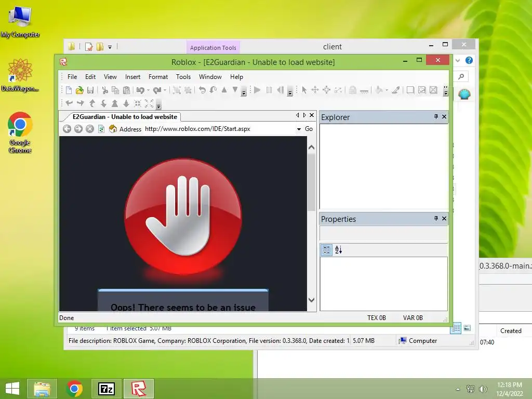Open the Redo history dropdown arrow

tap(165, 90)
